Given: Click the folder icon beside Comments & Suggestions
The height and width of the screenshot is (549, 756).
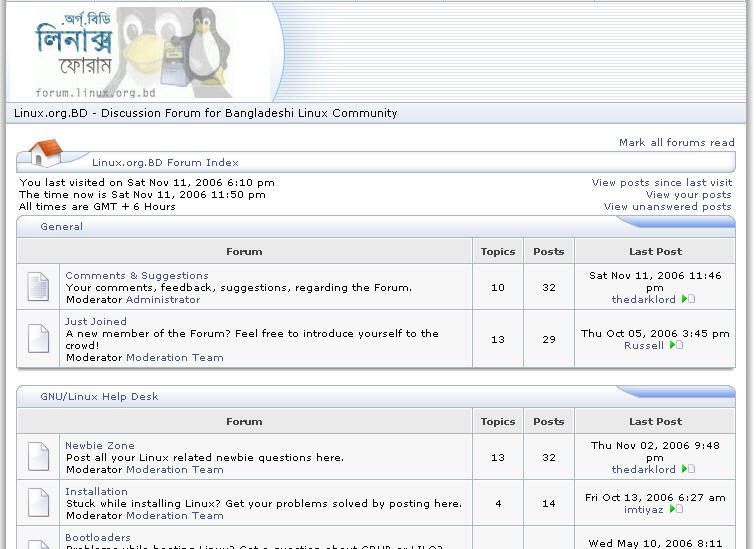Looking at the screenshot, I should 38,287.
